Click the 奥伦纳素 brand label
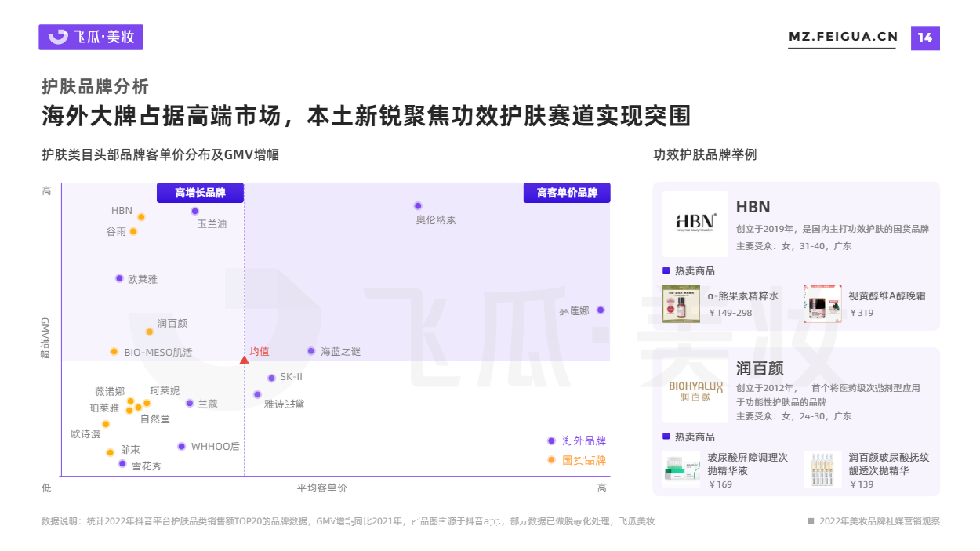 436,220
